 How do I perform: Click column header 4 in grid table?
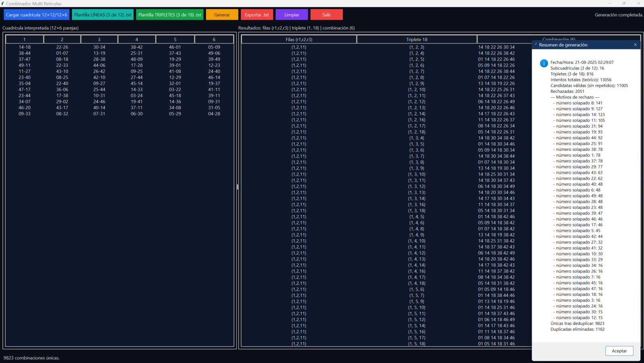coord(137,39)
